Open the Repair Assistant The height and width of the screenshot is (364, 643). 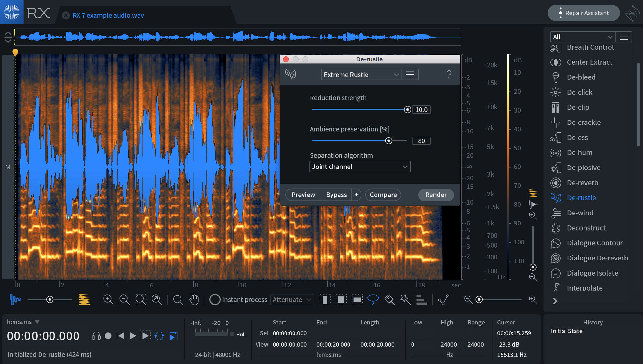(584, 13)
